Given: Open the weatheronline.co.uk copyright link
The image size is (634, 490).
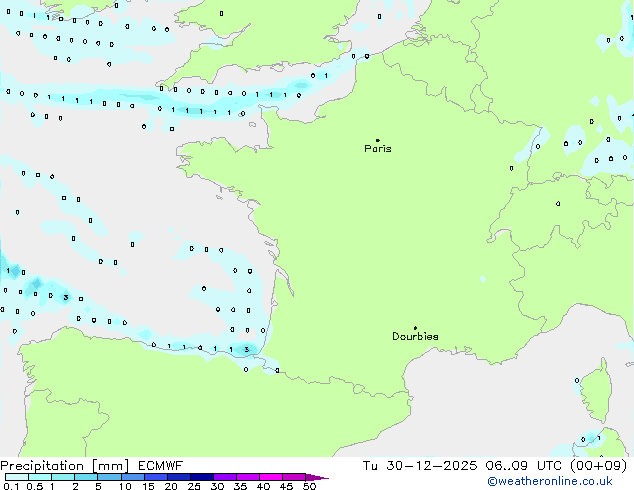Looking at the screenshot, I should 550,481.
